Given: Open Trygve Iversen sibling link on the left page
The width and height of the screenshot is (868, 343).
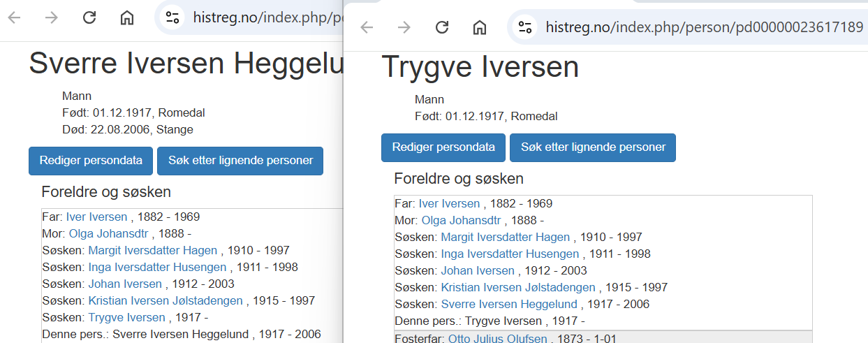Looking at the screenshot, I should [x=126, y=317].
